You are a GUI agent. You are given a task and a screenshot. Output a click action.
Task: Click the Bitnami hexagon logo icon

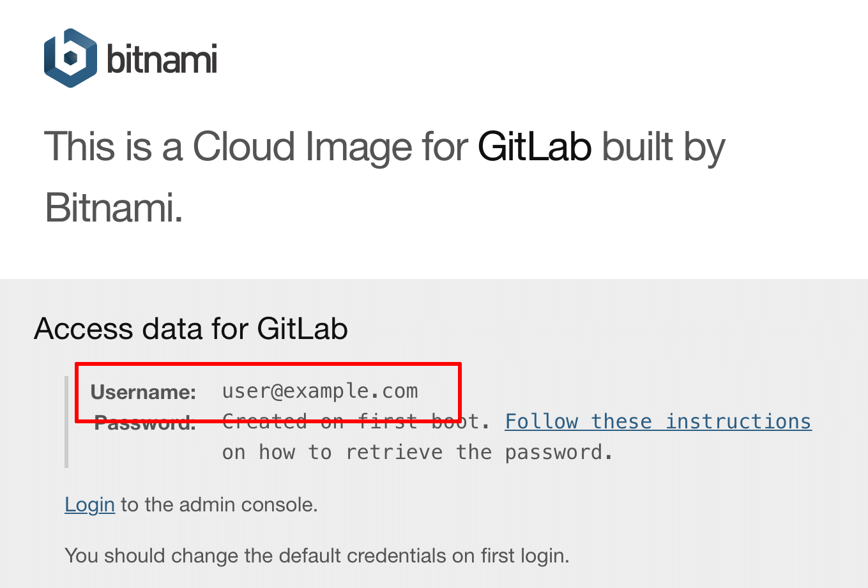(70, 58)
